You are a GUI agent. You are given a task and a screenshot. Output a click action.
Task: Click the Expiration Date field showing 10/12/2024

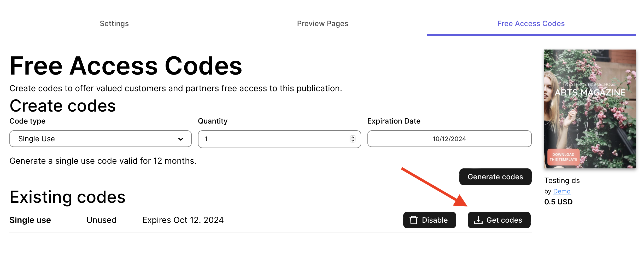pyautogui.click(x=449, y=139)
